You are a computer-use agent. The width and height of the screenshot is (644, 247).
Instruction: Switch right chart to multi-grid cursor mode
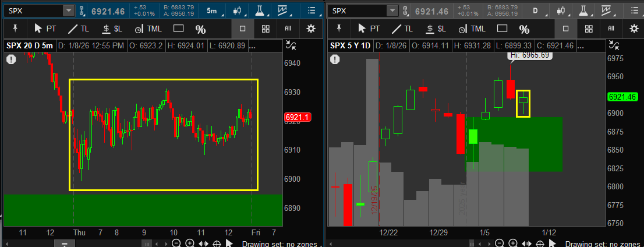[x=589, y=29]
